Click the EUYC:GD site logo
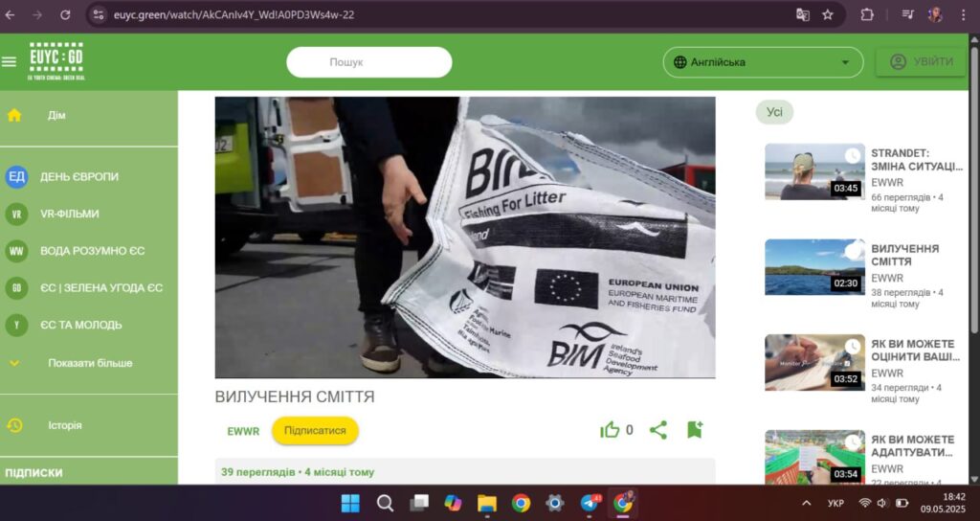The width and height of the screenshot is (980, 521). tap(56, 61)
